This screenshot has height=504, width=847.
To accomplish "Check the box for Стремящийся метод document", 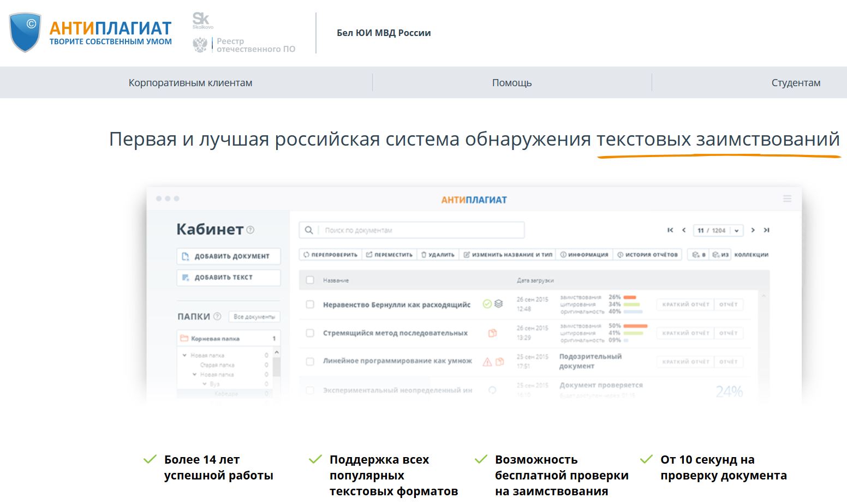I will point(310,333).
